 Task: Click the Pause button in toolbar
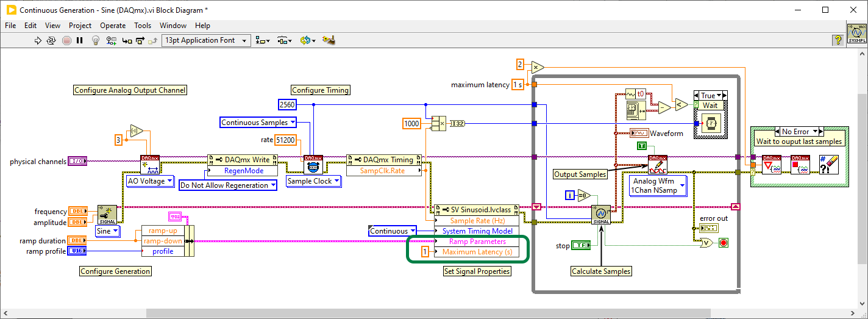[80, 40]
